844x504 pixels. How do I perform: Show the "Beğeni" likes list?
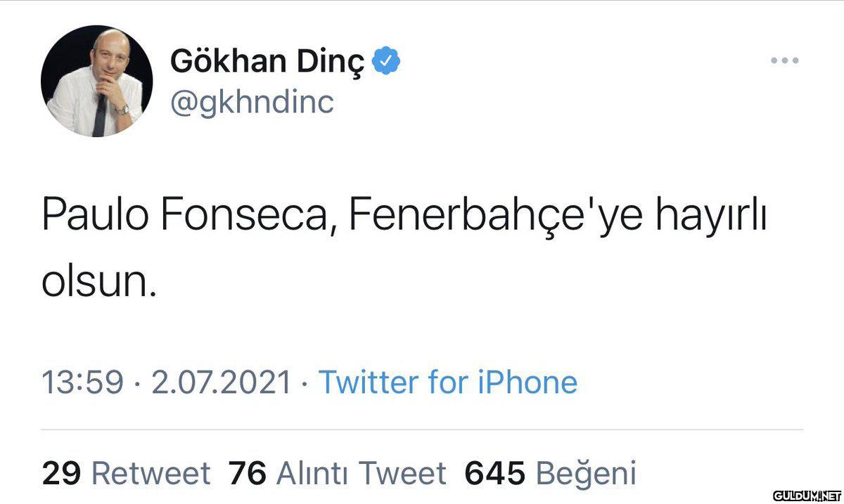coord(586,473)
